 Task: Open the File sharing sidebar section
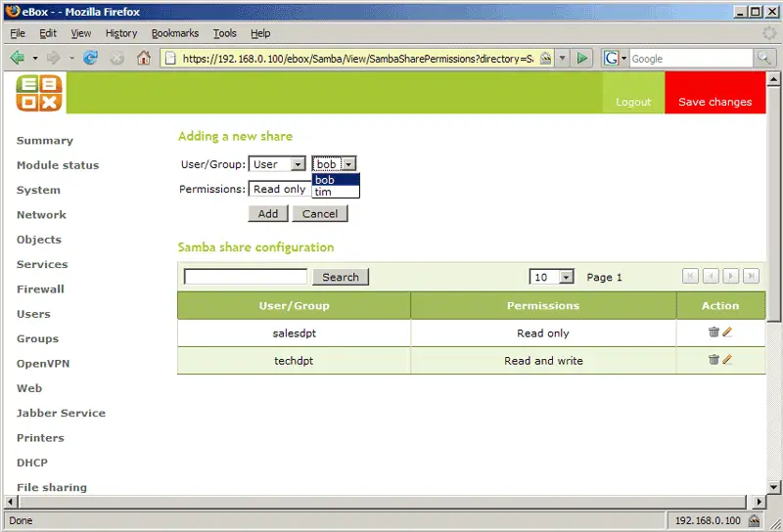52,487
